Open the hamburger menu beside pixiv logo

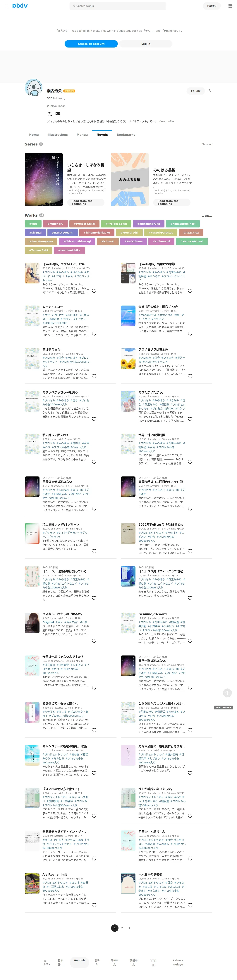point(6,6)
